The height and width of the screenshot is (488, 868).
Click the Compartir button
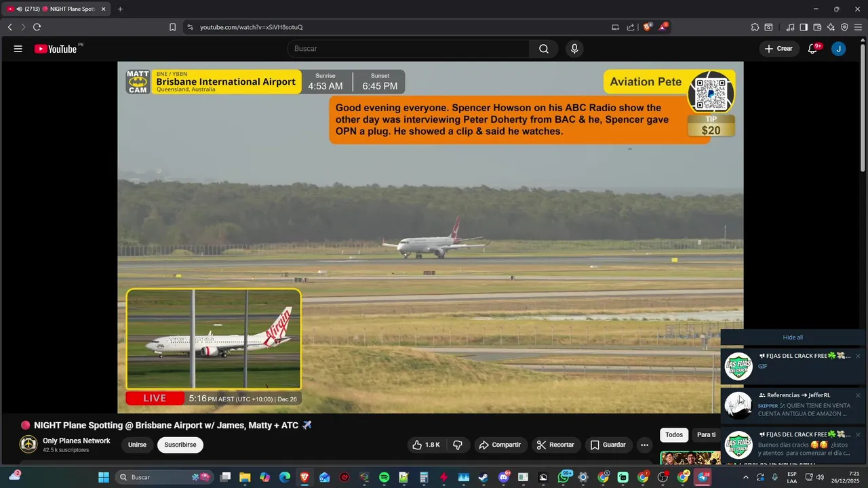coord(500,445)
